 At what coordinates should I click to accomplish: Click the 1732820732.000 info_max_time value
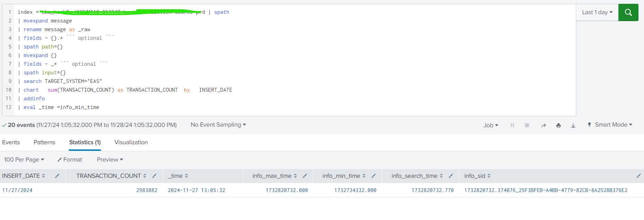[287, 190]
